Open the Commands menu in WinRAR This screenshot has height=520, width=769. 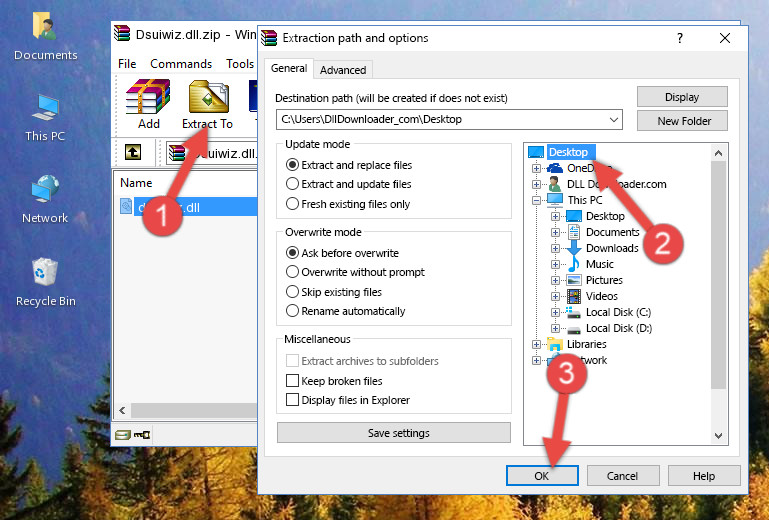(x=181, y=64)
